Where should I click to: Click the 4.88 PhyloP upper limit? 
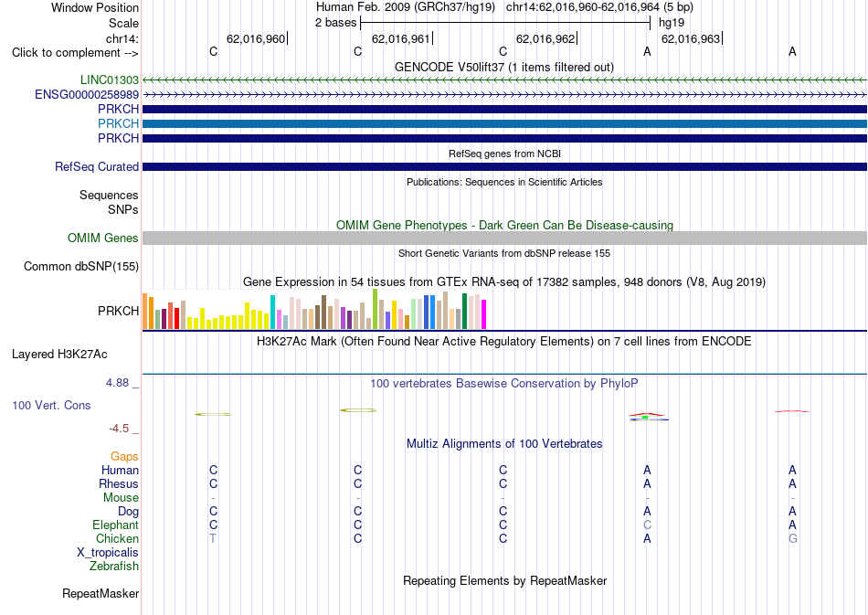pos(117,383)
